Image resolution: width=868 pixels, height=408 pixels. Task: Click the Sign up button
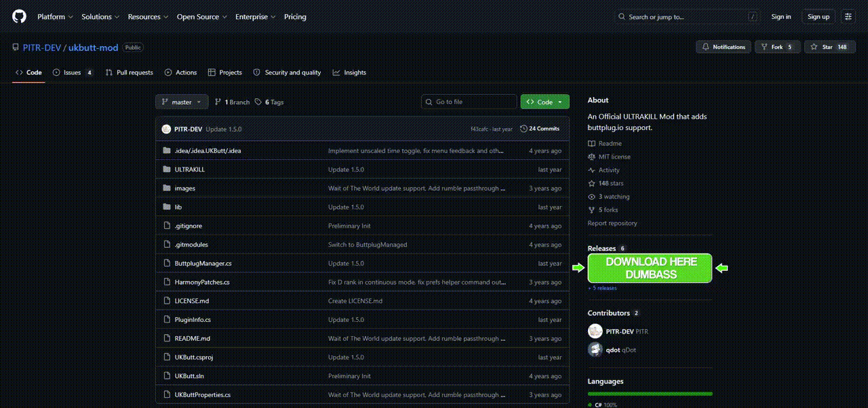pyautogui.click(x=818, y=16)
